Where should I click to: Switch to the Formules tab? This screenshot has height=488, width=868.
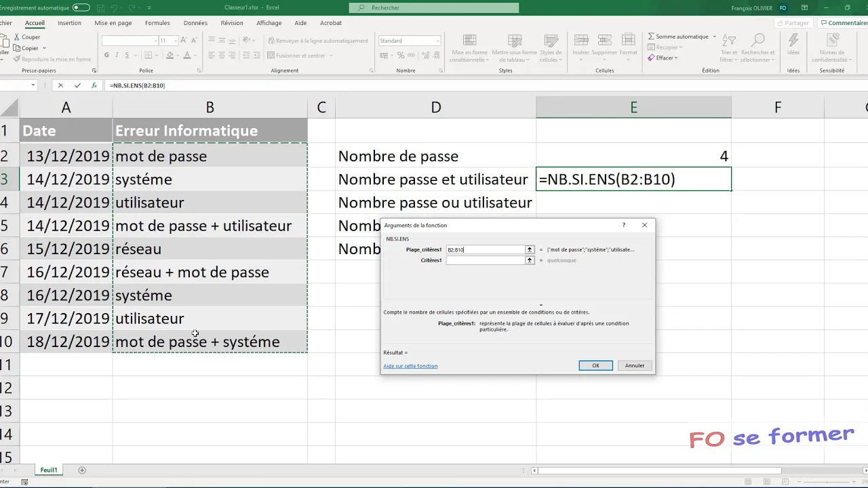point(157,23)
